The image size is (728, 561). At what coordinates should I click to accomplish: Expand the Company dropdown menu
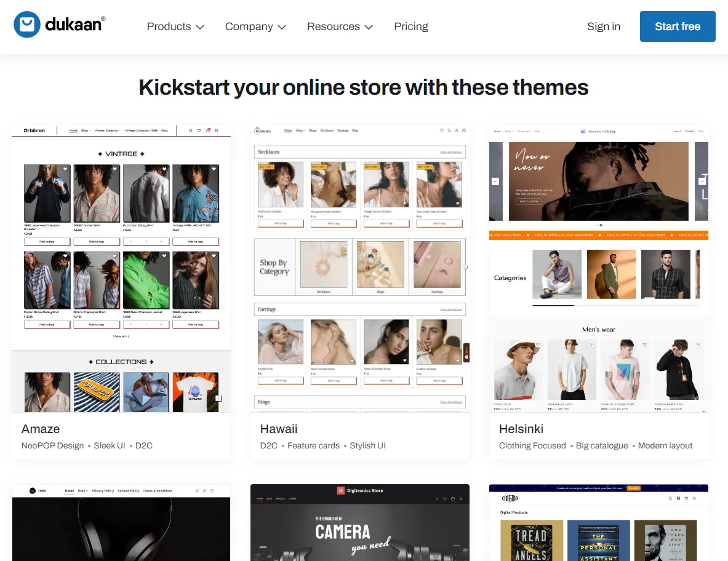pyautogui.click(x=255, y=26)
